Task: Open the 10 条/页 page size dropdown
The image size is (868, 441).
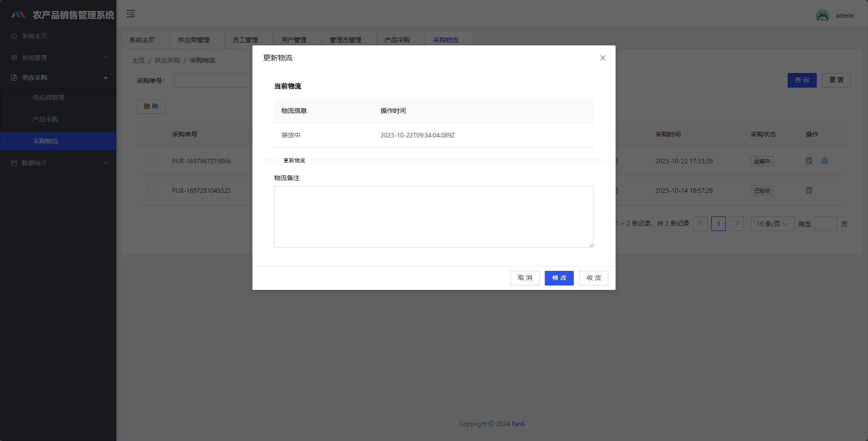Action: click(x=773, y=224)
